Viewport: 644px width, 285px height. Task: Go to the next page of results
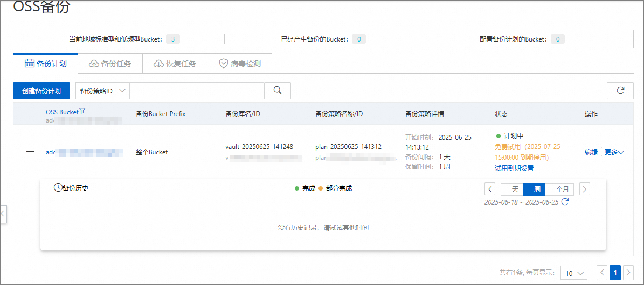628,273
